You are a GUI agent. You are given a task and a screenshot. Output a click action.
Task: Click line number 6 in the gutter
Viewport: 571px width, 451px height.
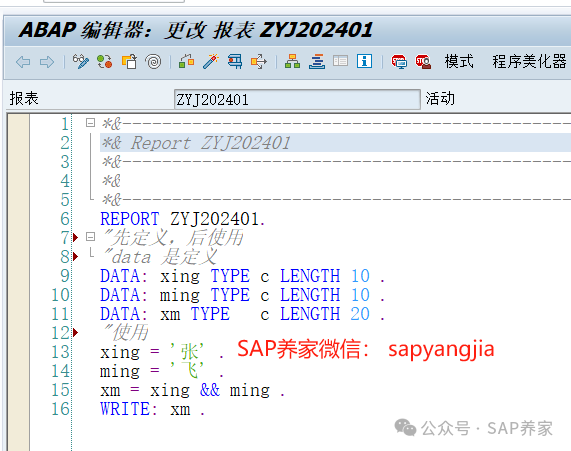point(65,219)
